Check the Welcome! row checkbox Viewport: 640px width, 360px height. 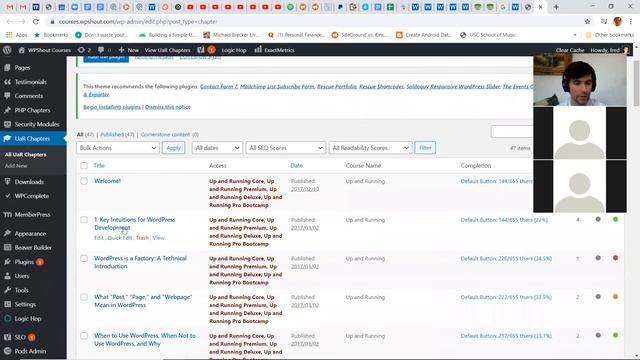pos(84,181)
